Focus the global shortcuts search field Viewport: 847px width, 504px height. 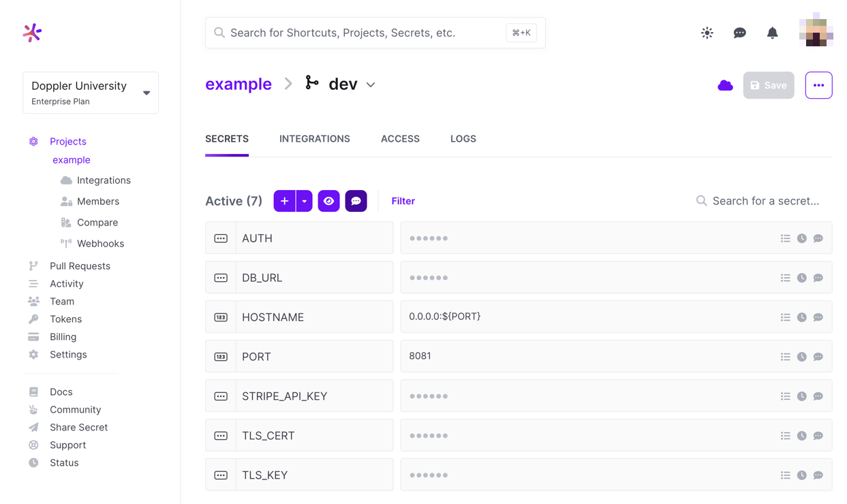tap(375, 33)
